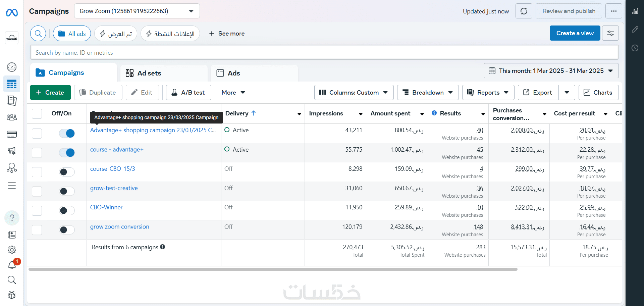This screenshot has height=306, width=644.
Task: Open the Grow Zoom account dropdown
Action: 137,11
